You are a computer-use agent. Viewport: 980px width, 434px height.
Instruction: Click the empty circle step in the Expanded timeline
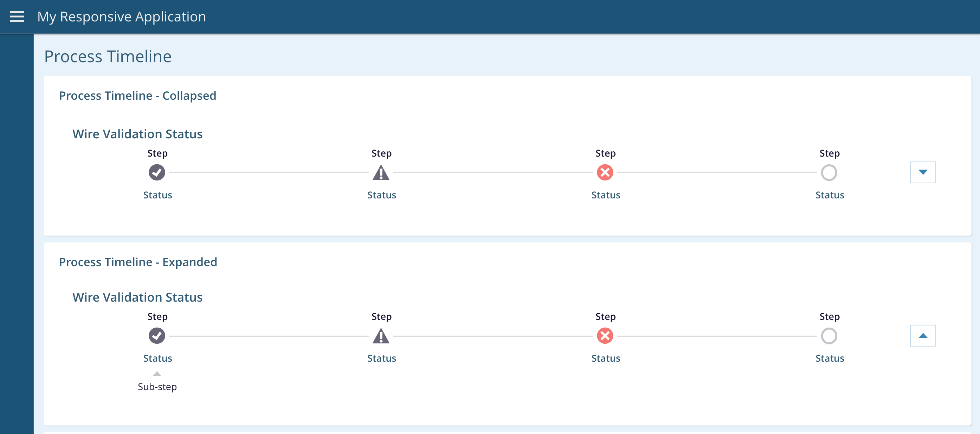click(829, 336)
